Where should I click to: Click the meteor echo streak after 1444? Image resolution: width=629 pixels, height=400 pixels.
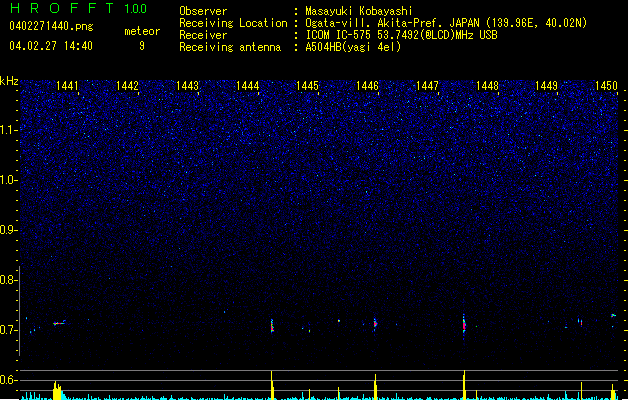[272, 325]
